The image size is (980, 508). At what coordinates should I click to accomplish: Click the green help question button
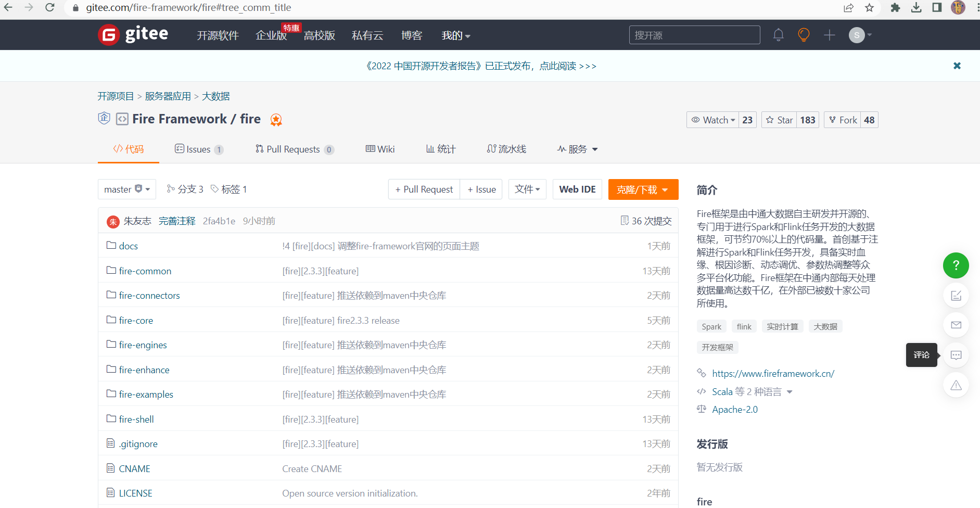pos(956,265)
